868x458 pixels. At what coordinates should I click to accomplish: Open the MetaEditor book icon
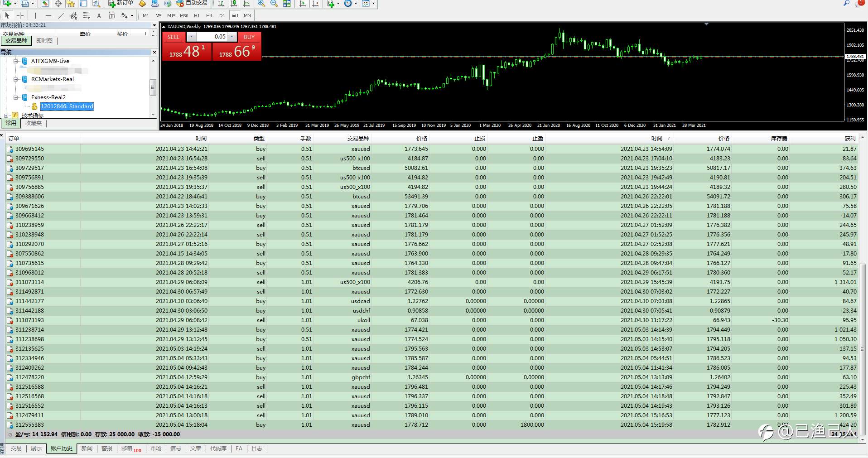click(x=142, y=4)
